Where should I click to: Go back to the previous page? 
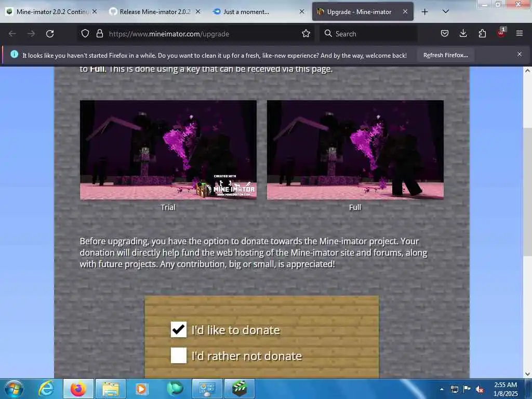tap(12, 34)
